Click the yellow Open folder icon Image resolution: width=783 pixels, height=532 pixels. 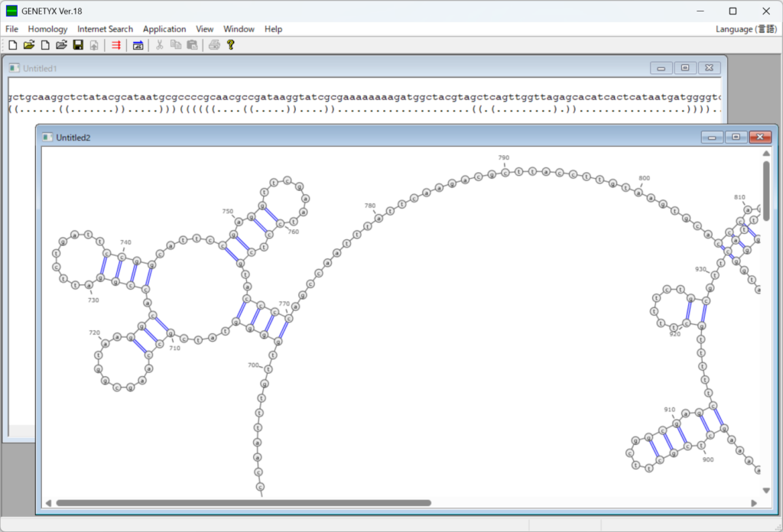(29, 45)
